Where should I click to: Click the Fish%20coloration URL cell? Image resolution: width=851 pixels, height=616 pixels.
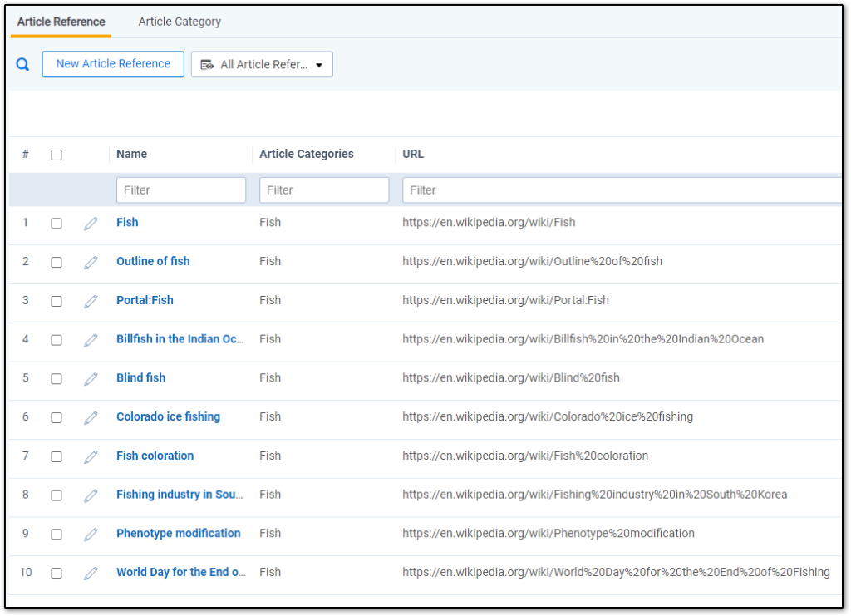(525, 456)
